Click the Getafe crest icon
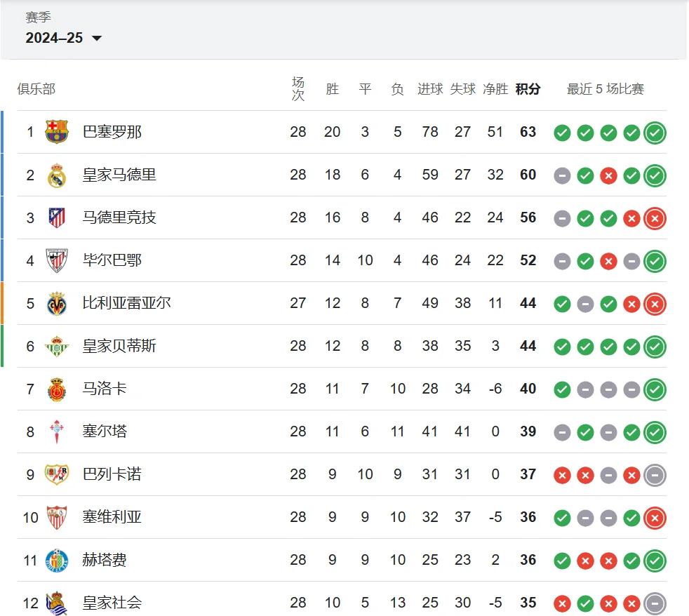This screenshot has width=689, height=616. [x=57, y=560]
